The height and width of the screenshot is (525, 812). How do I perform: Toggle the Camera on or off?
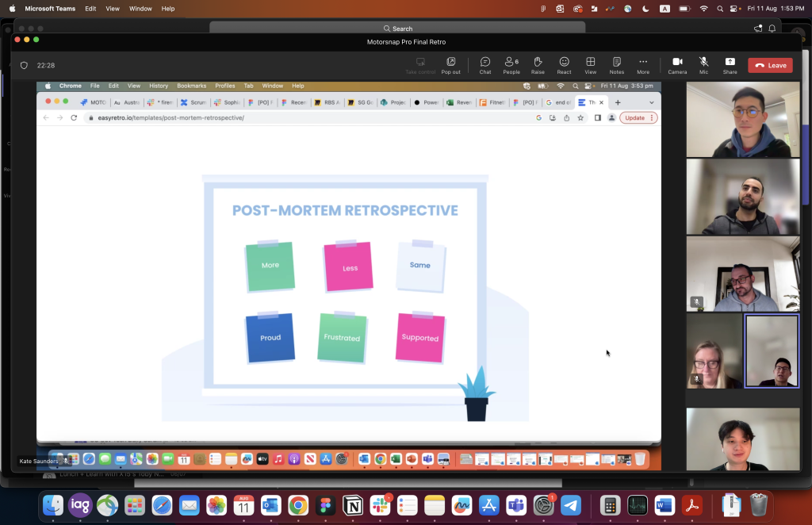click(677, 65)
